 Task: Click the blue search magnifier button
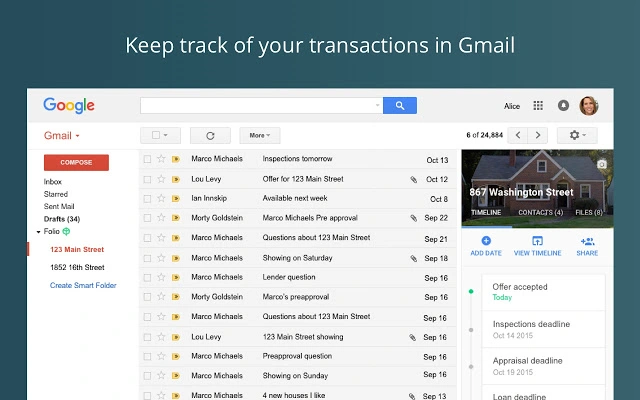(x=400, y=106)
